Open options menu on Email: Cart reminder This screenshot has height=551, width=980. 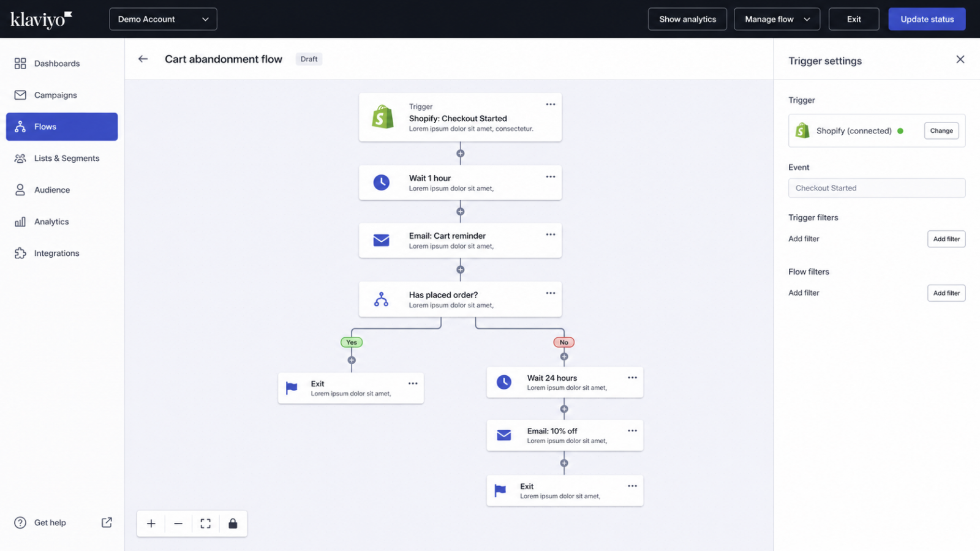pyautogui.click(x=551, y=234)
